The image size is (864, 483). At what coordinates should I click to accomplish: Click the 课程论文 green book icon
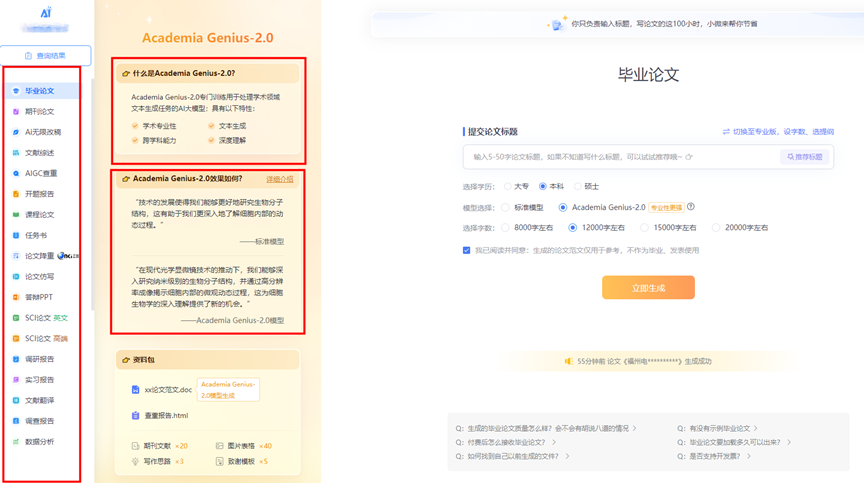tap(16, 215)
